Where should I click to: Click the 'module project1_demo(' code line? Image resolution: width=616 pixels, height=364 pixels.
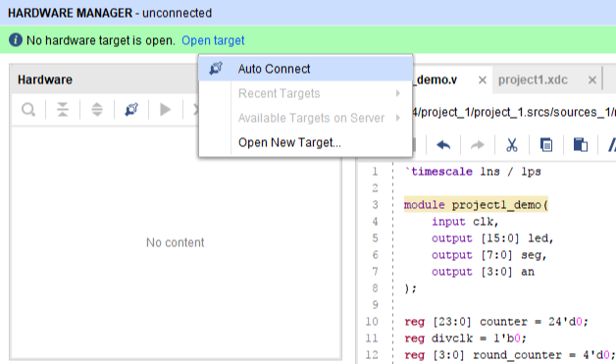tap(476, 205)
